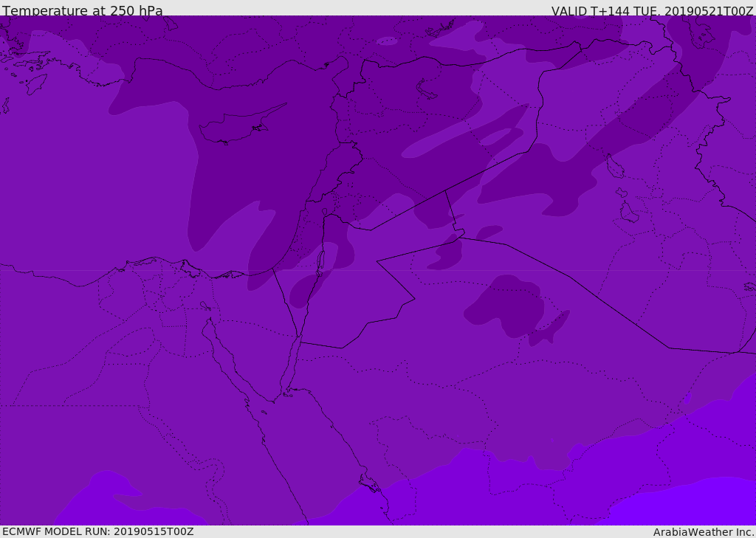
Task: Click the 'ArabiaWeather Inc' credit text
Action: (704, 532)
